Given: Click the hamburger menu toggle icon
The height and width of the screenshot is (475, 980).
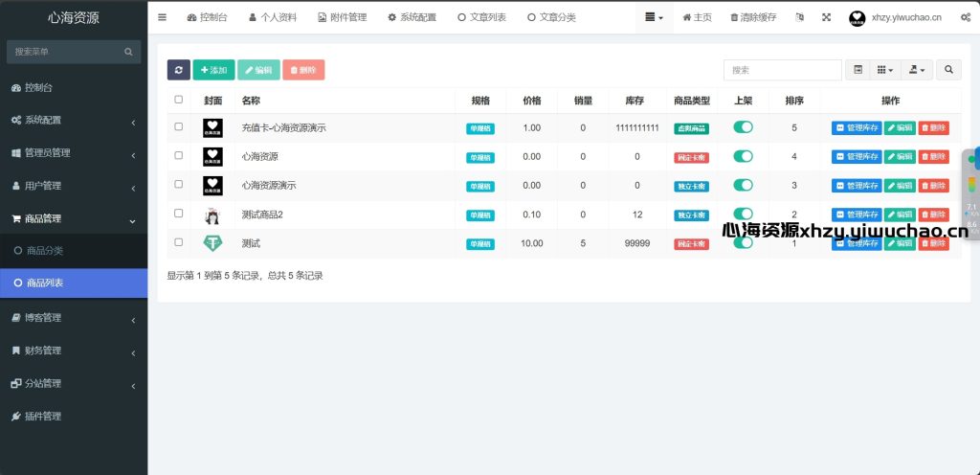Looking at the screenshot, I should tap(162, 17).
